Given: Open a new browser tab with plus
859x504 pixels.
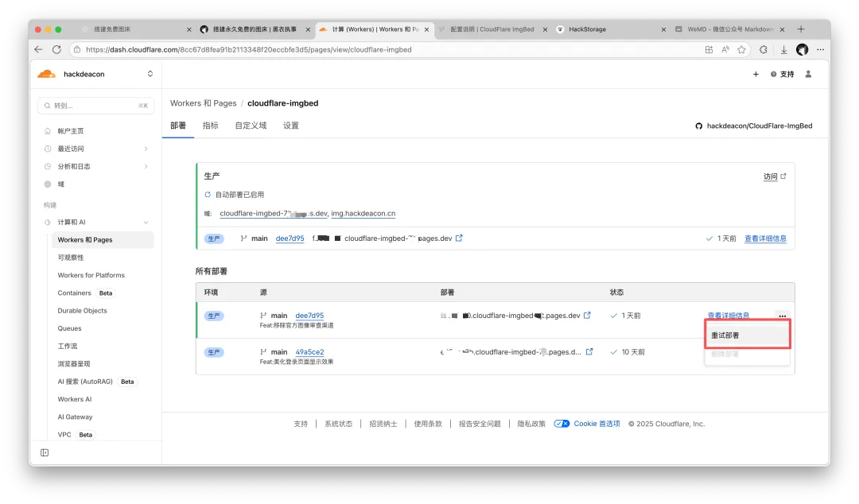Looking at the screenshot, I should 801,29.
